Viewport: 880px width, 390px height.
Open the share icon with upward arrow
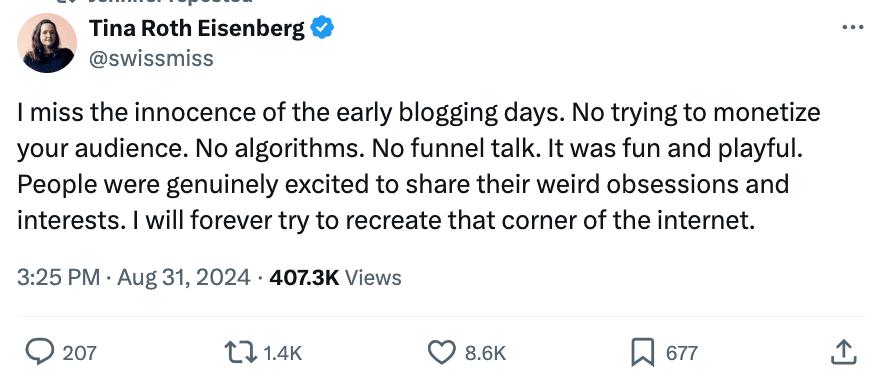click(x=843, y=352)
